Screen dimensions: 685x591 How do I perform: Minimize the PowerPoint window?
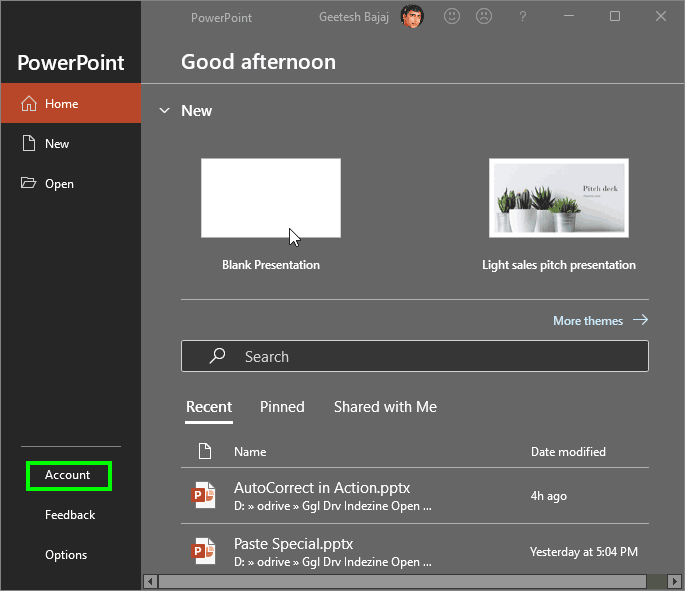[x=569, y=16]
